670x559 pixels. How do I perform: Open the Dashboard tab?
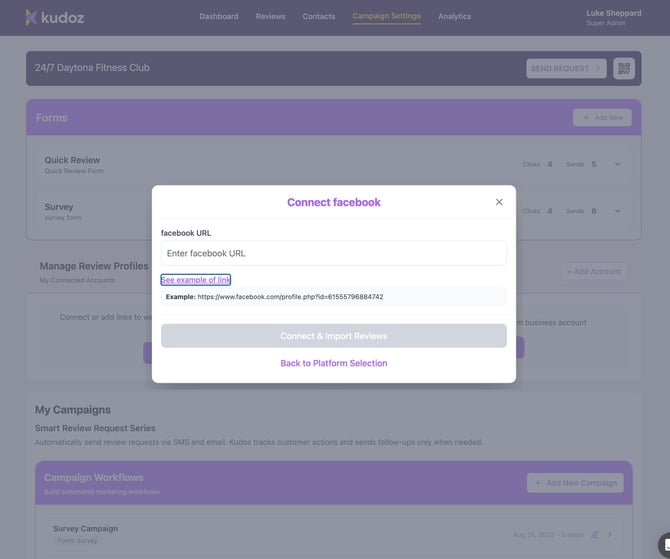pyautogui.click(x=219, y=17)
